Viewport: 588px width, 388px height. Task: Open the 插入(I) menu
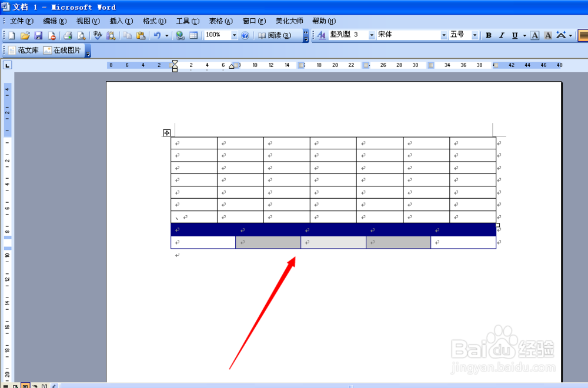tap(121, 21)
